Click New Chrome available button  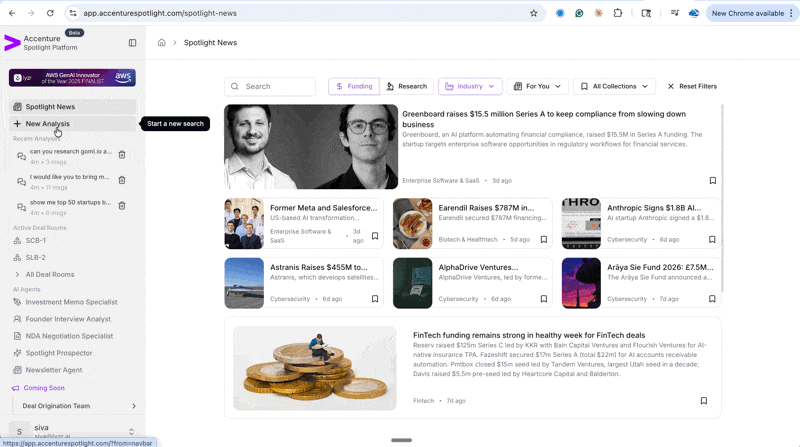click(752, 13)
